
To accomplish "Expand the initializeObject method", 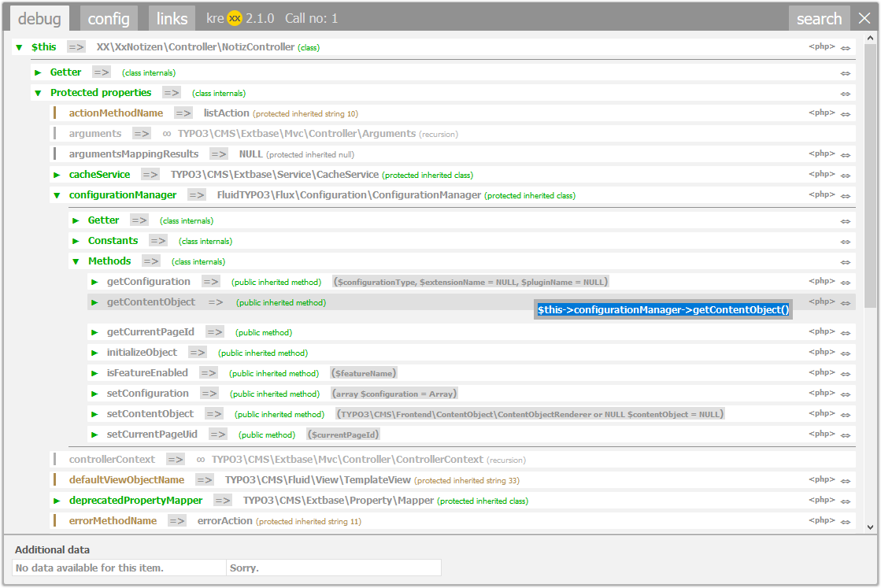I will pyautogui.click(x=95, y=353).
